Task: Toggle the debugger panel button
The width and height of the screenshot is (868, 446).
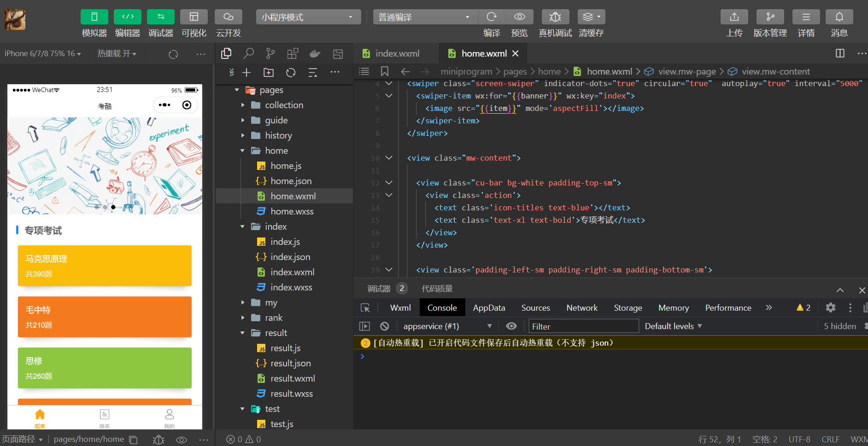Action: point(160,17)
